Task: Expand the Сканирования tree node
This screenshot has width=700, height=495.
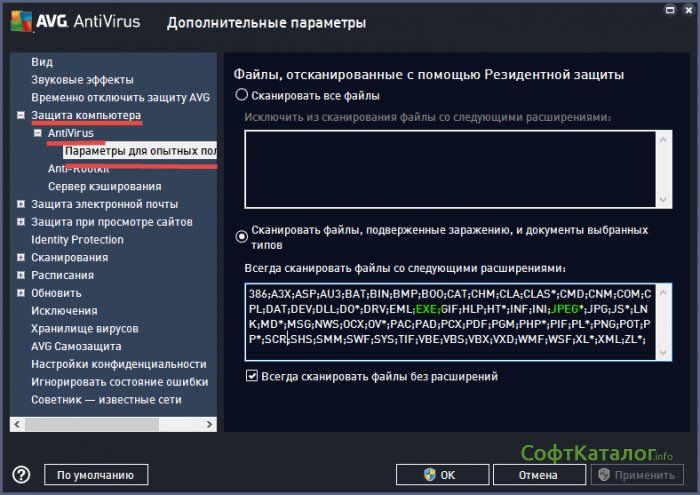Action: [21, 258]
